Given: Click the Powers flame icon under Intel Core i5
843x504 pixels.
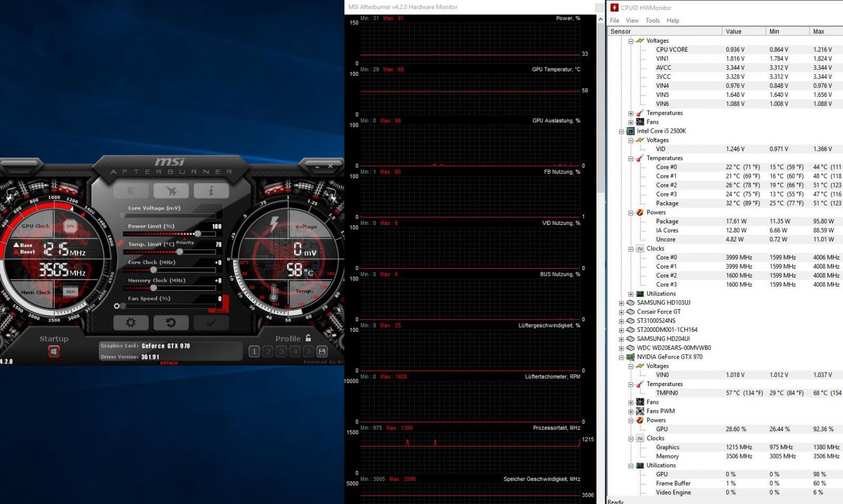Looking at the screenshot, I should [640, 212].
